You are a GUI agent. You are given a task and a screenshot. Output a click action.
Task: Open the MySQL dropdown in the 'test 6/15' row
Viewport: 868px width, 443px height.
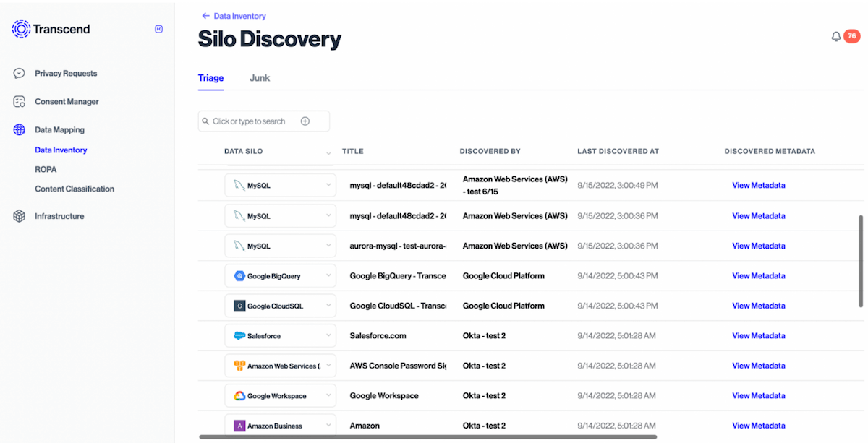(x=281, y=186)
